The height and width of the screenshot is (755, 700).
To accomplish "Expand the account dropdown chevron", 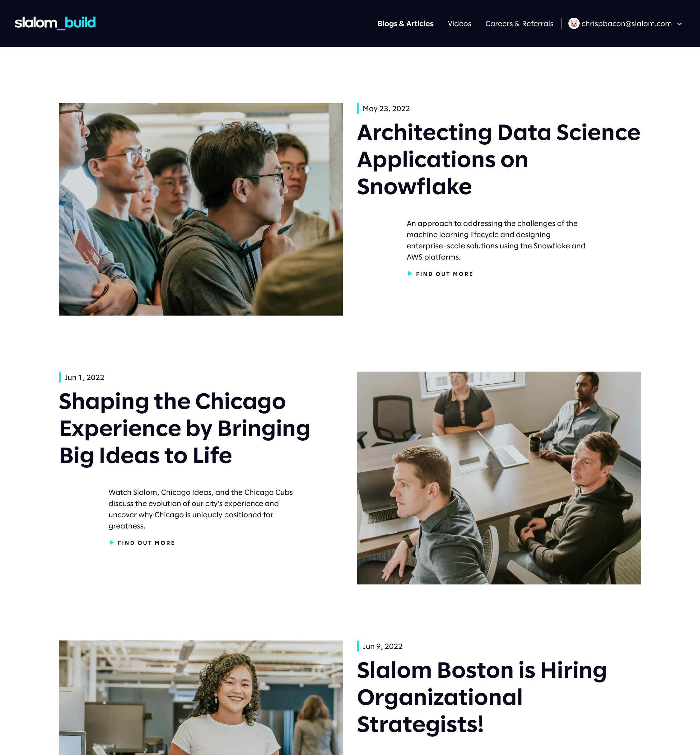I will 679,24.
